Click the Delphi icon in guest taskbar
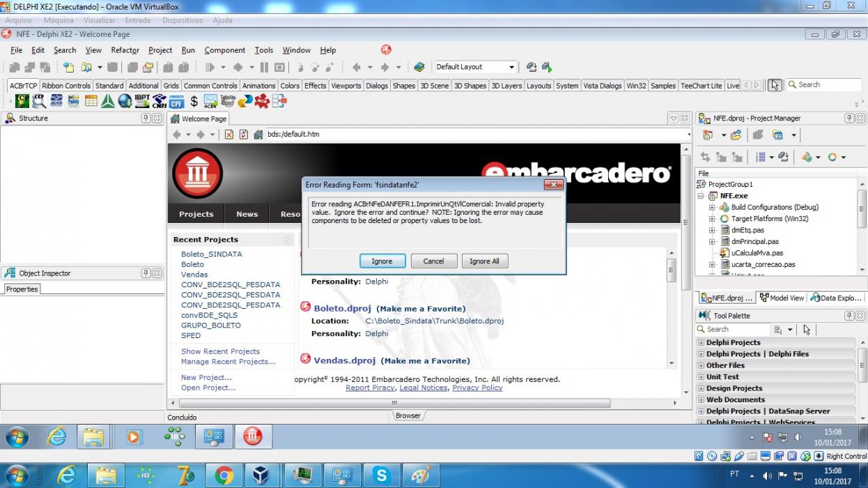 click(252, 437)
